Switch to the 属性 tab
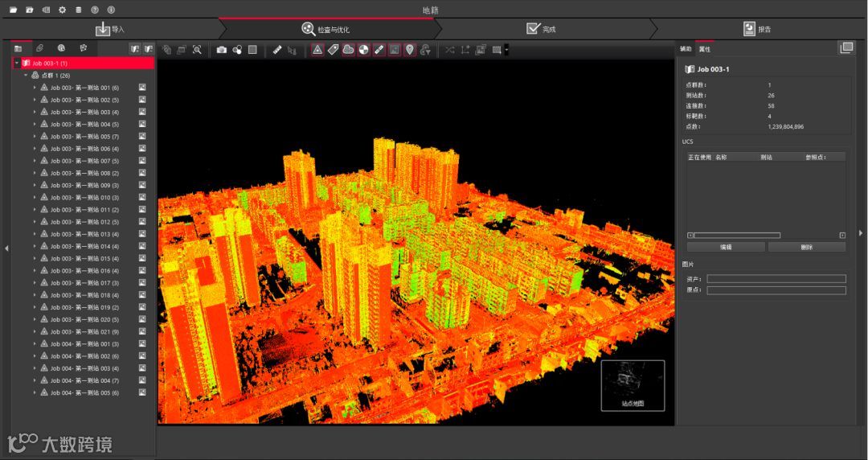The height and width of the screenshot is (460, 868). [705, 49]
